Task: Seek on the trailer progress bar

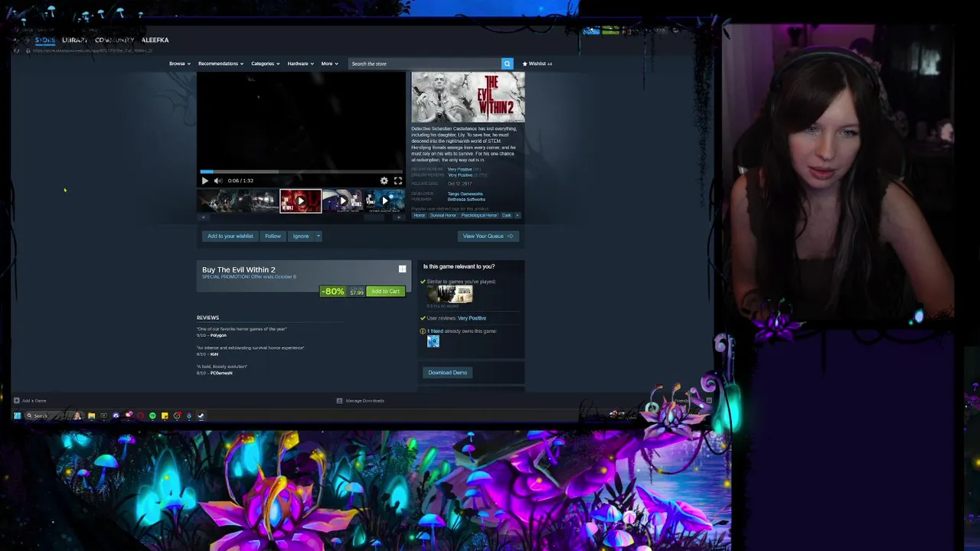Action: [301, 172]
